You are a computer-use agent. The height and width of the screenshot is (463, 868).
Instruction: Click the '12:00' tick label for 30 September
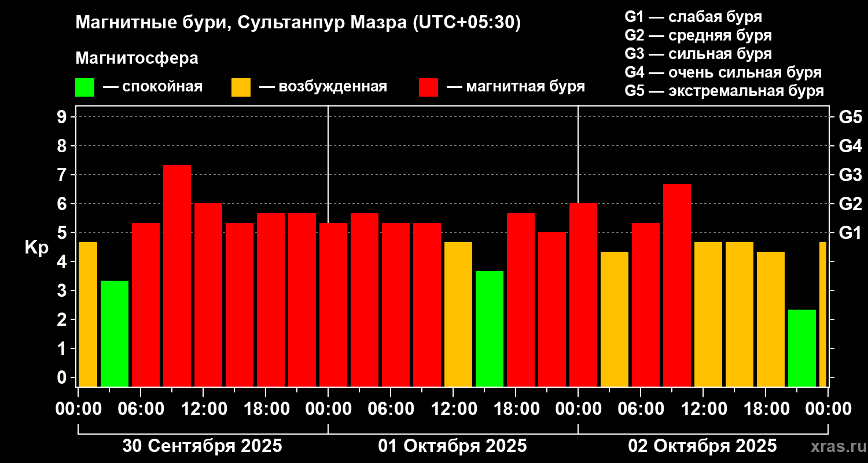203,409
